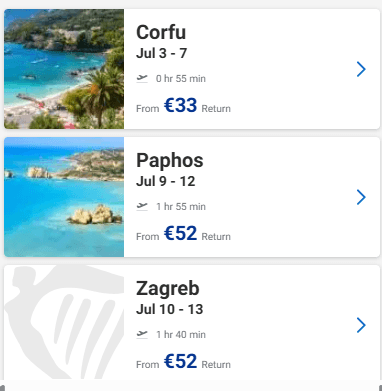Choose the Jul 10 - 13 date range
Viewport: 382px width, 391px height.
(170, 309)
